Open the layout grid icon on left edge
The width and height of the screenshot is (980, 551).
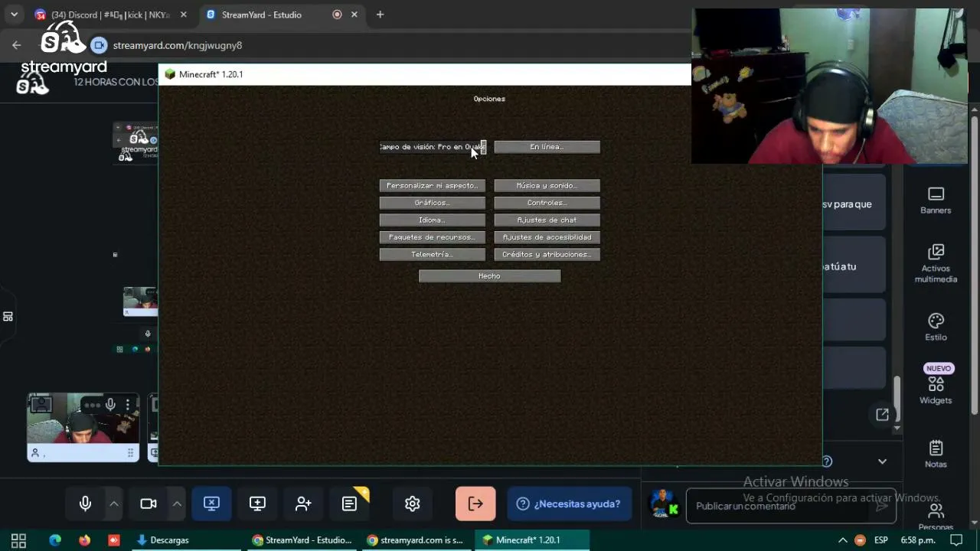click(x=8, y=317)
